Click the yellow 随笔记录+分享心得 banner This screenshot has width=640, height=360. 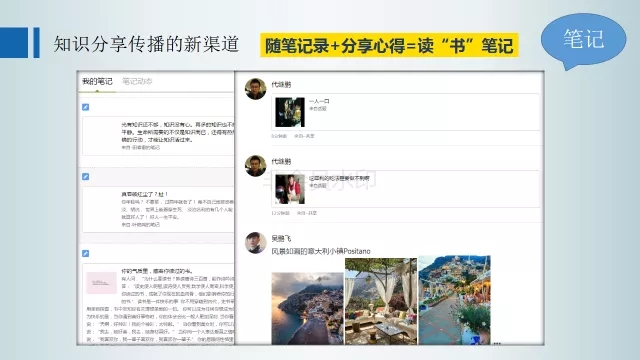389,45
